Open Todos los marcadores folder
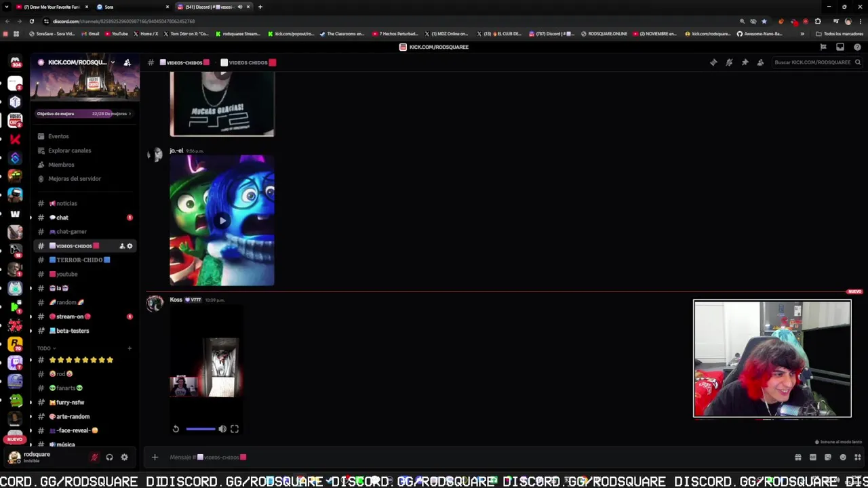The height and width of the screenshot is (488, 868). pyautogui.click(x=840, y=34)
